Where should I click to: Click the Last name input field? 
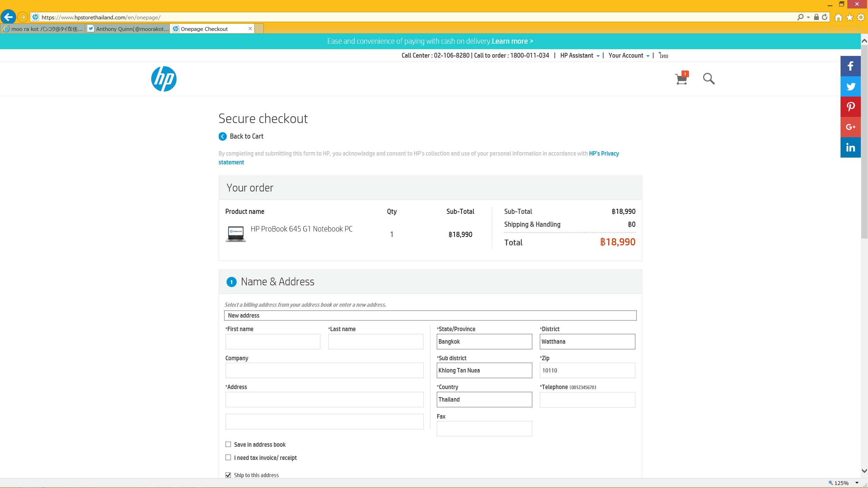(x=376, y=342)
